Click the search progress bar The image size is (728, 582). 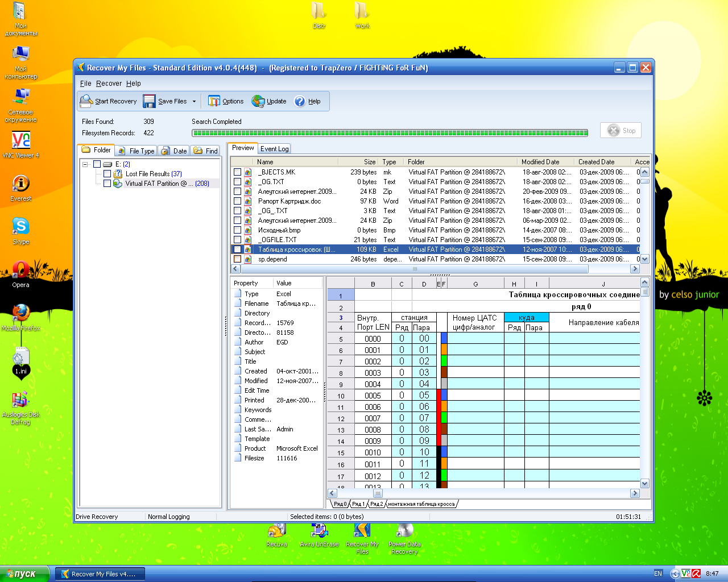(390, 133)
